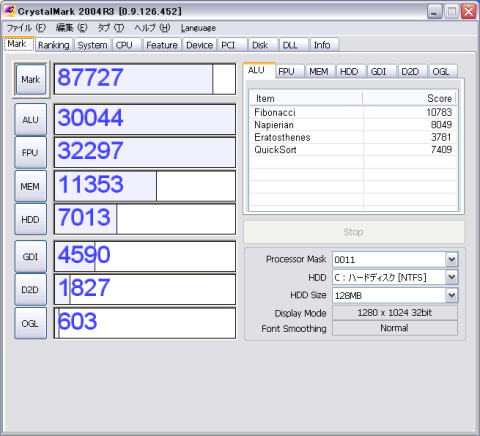Viewport: 480px width, 436px height.
Task: Click the ALU score value 30044
Action: click(90, 118)
